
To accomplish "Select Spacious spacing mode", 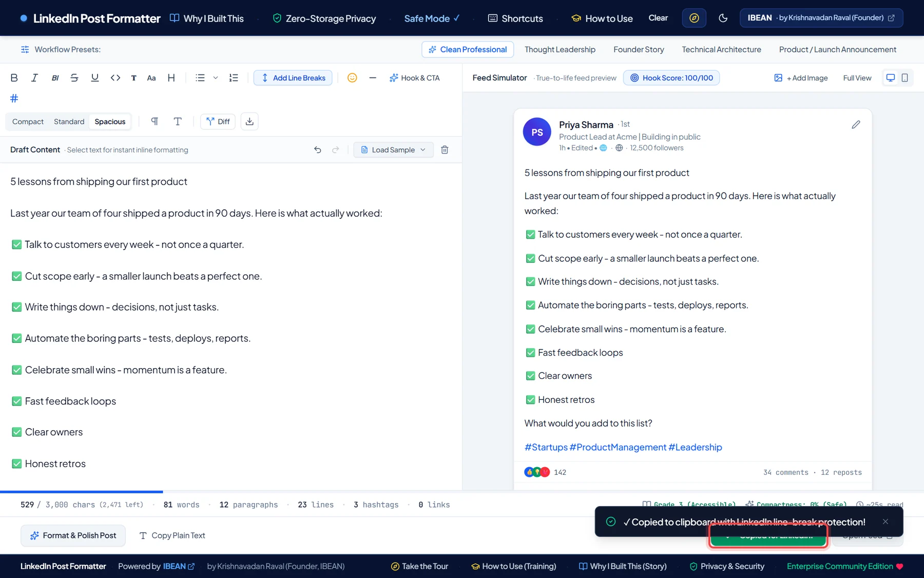I will pyautogui.click(x=110, y=122).
